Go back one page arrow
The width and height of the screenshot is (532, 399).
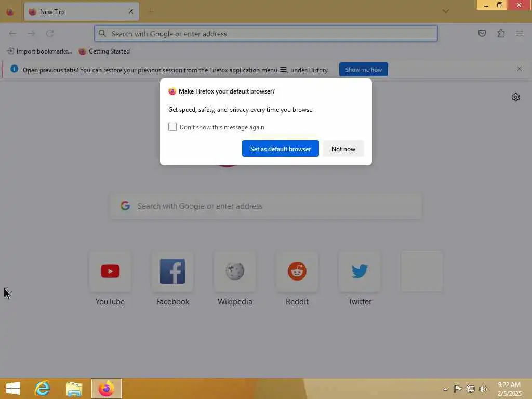point(12,33)
